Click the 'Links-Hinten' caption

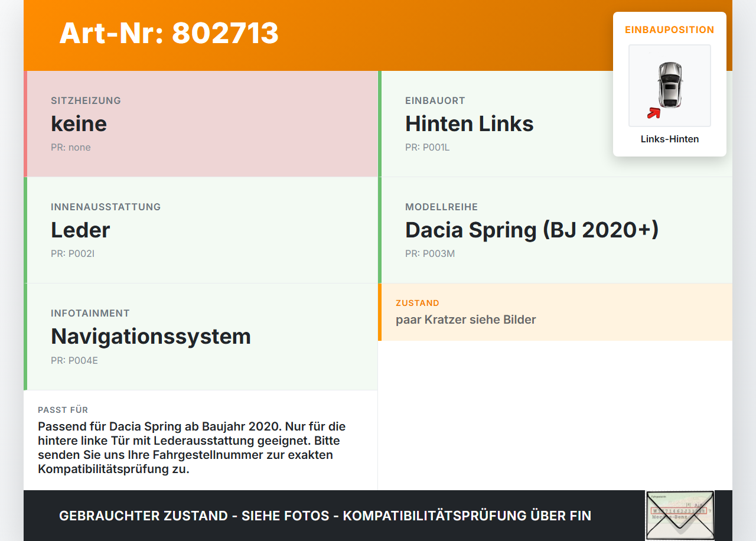670,139
